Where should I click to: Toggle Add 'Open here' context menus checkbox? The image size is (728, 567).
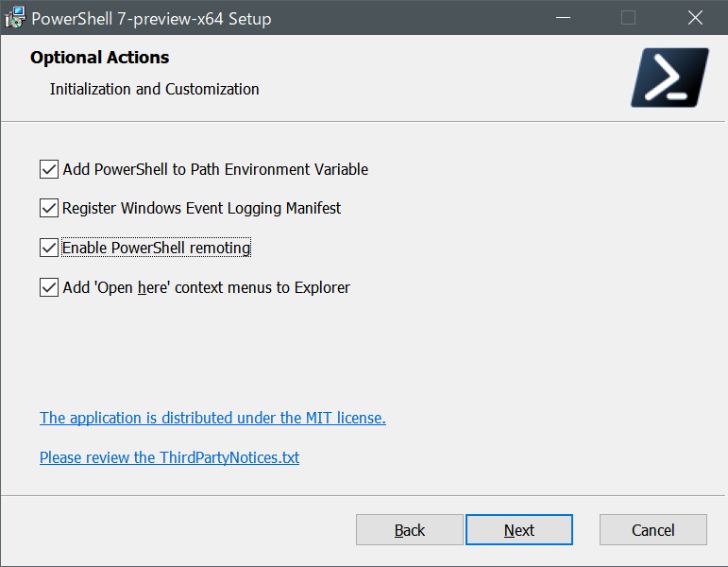49,287
